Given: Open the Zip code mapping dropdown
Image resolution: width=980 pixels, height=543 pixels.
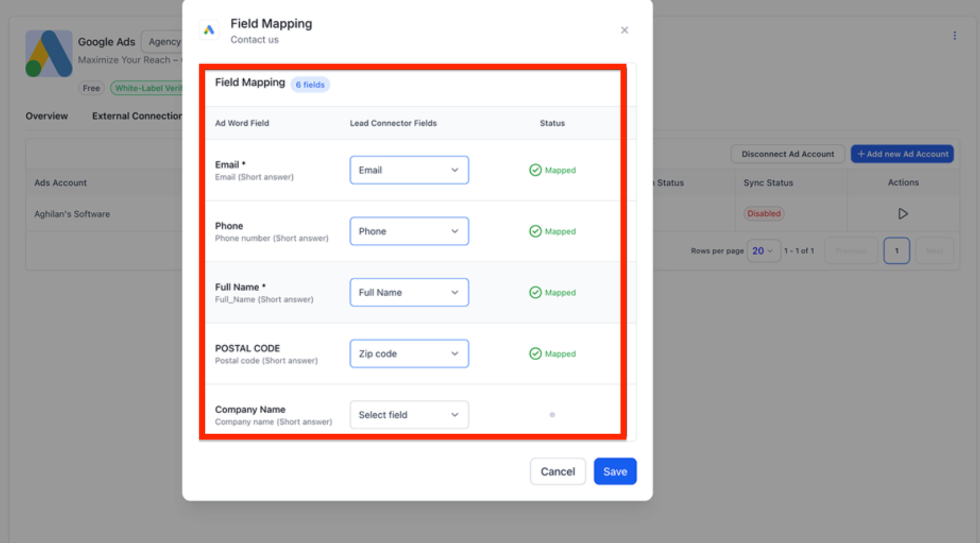Looking at the screenshot, I should (409, 354).
